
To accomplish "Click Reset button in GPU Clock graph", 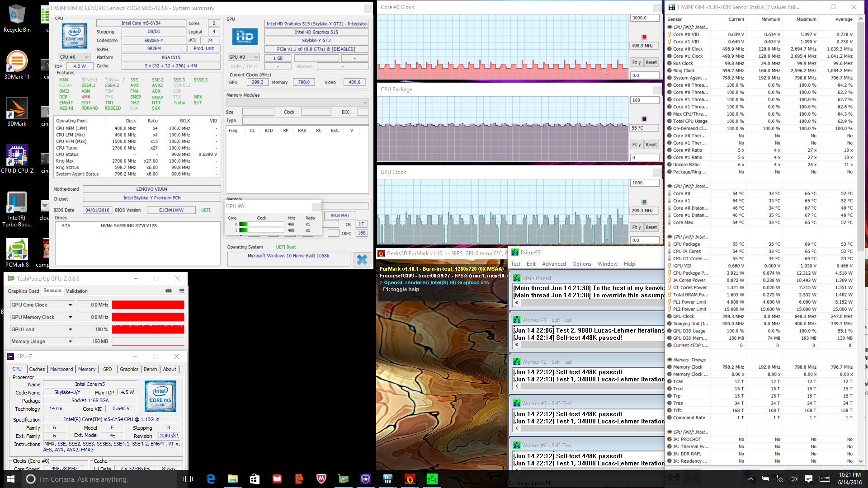I will (x=651, y=227).
